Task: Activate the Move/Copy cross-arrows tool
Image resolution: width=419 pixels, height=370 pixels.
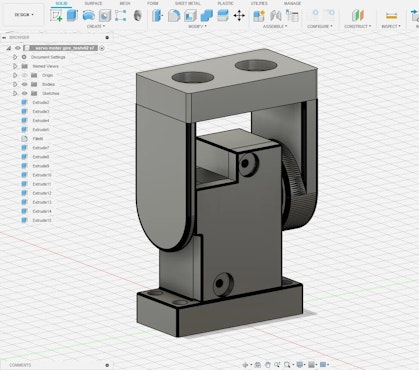Action: point(239,15)
